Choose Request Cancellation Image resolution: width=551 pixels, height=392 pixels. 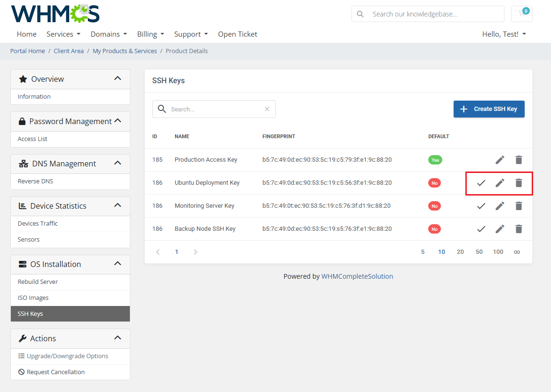pyautogui.click(x=70, y=372)
